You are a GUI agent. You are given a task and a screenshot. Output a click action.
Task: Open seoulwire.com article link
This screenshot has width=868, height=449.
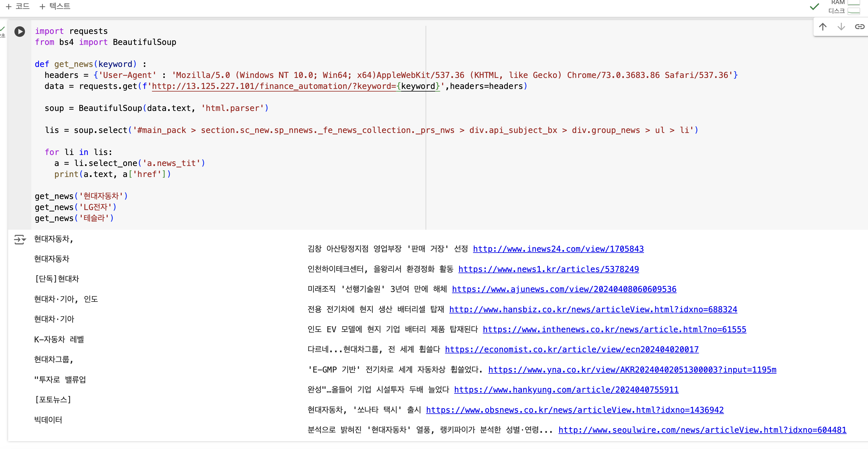tap(702, 430)
